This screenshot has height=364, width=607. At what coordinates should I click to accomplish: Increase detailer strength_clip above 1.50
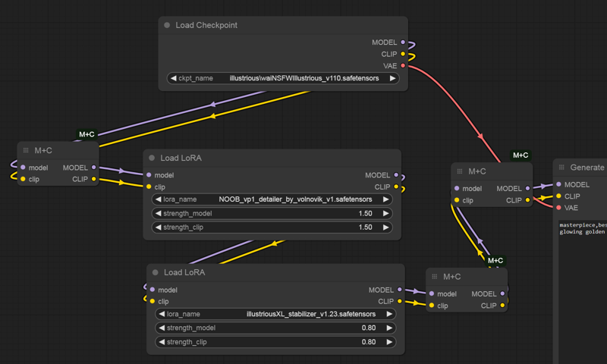(386, 227)
